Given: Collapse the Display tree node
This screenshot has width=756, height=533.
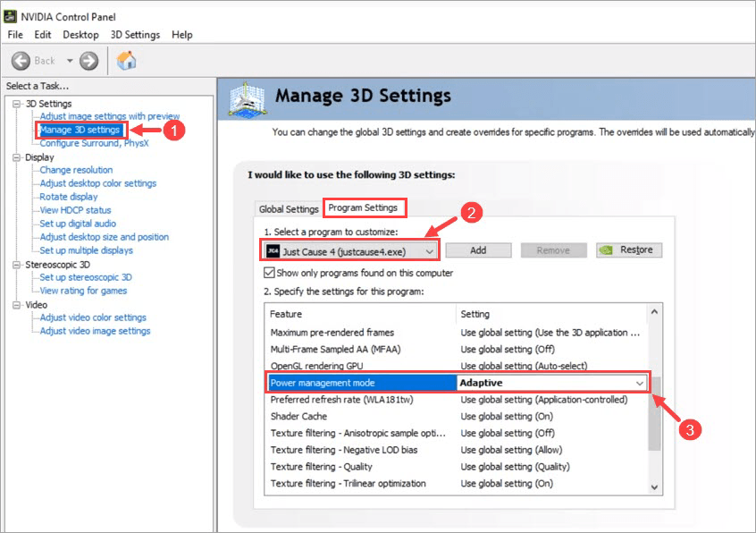Looking at the screenshot, I should 17,157.
